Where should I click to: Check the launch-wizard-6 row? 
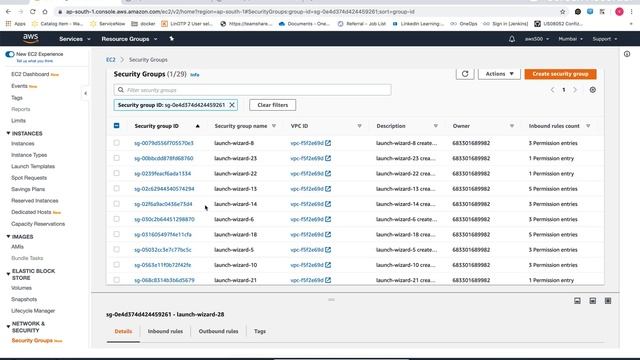point(117,219)
